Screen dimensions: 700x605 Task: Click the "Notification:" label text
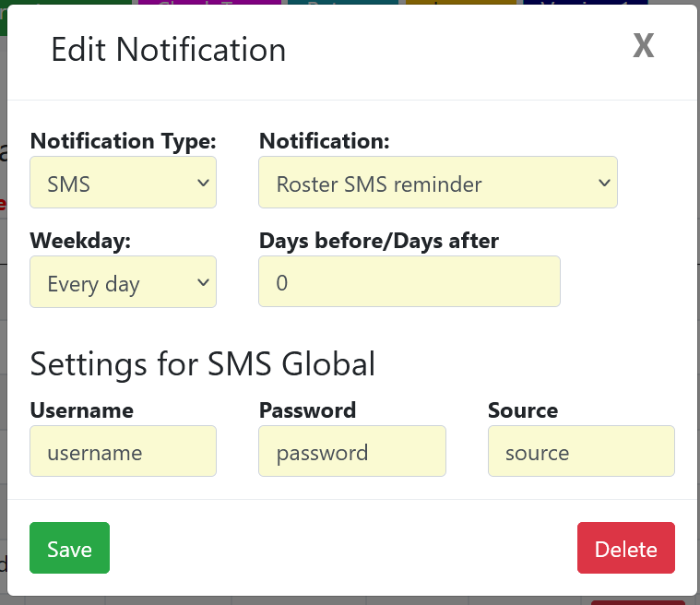tap(325, 141)
